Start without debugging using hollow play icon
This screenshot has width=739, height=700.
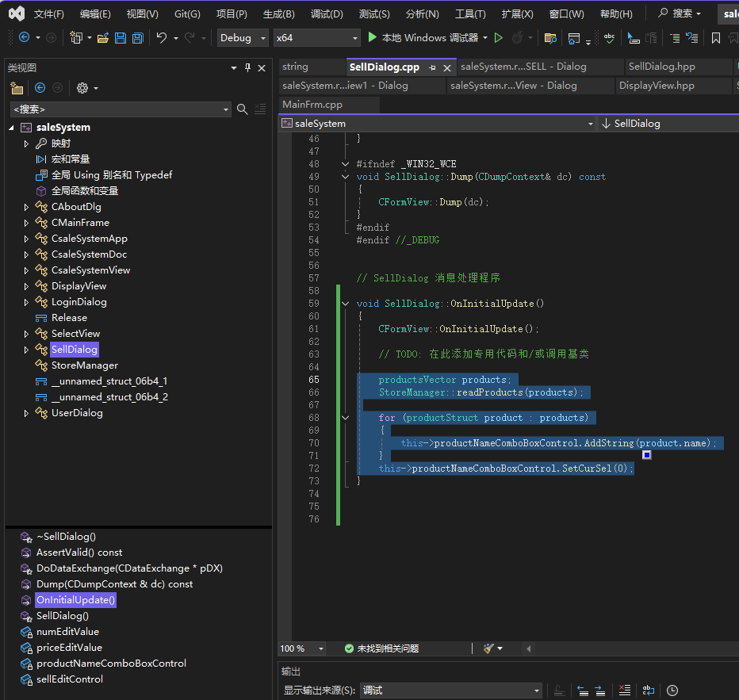coord(498,38)
